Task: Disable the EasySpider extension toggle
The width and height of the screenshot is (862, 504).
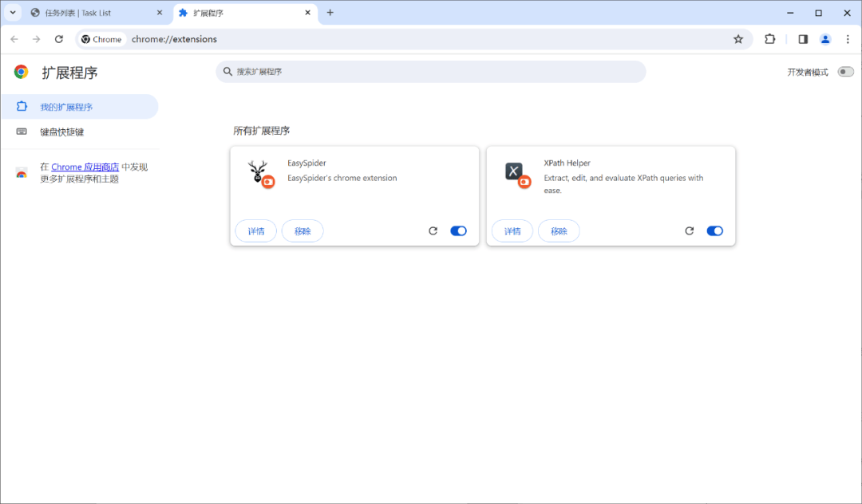Action: point(458,231)
